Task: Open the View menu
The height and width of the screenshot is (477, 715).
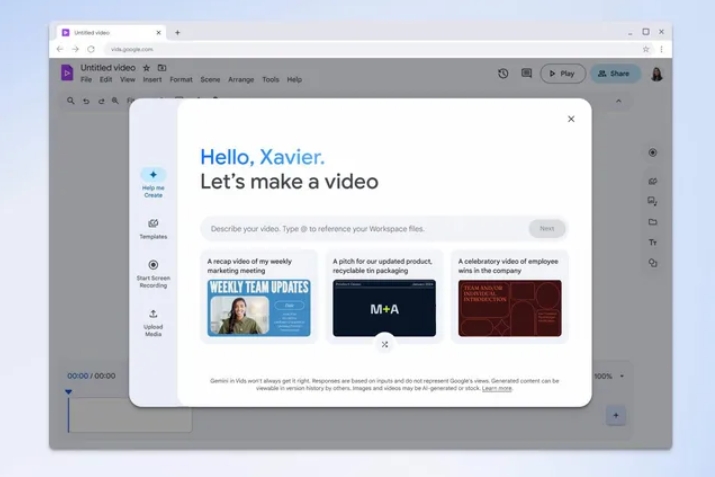Action: 128,79
